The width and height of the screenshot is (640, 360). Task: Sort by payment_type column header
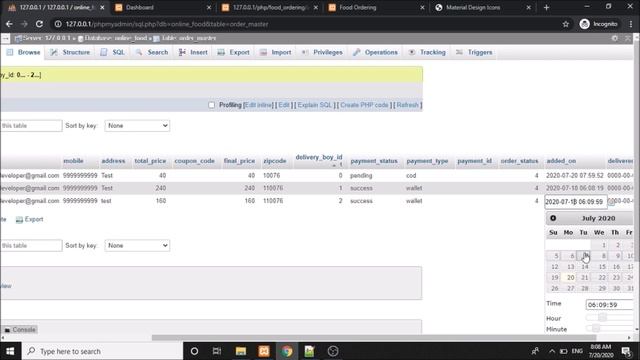pos(427,161)
